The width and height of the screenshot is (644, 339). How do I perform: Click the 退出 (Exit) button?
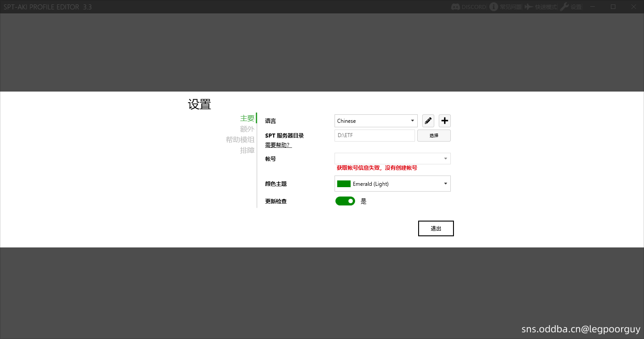click(x=436, y=228)
